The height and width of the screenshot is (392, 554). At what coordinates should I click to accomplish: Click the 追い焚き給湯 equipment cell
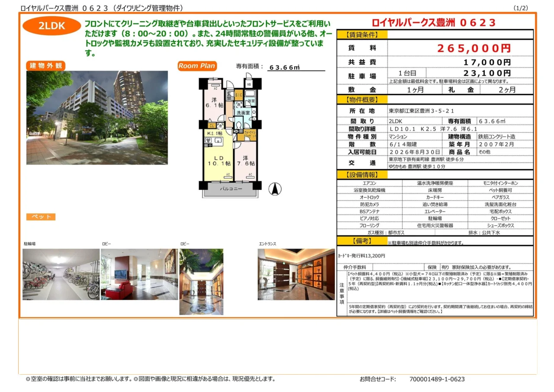pos(435,204)
